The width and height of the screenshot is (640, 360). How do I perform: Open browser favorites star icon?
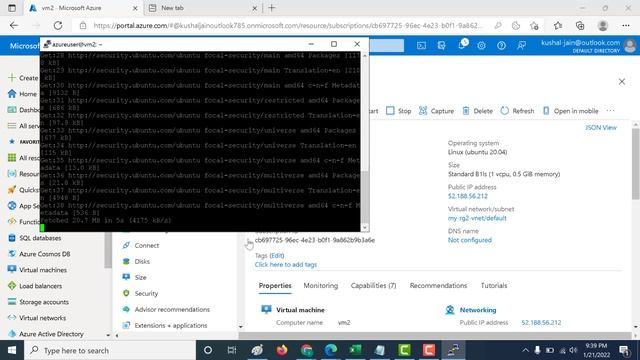point(558,25)
